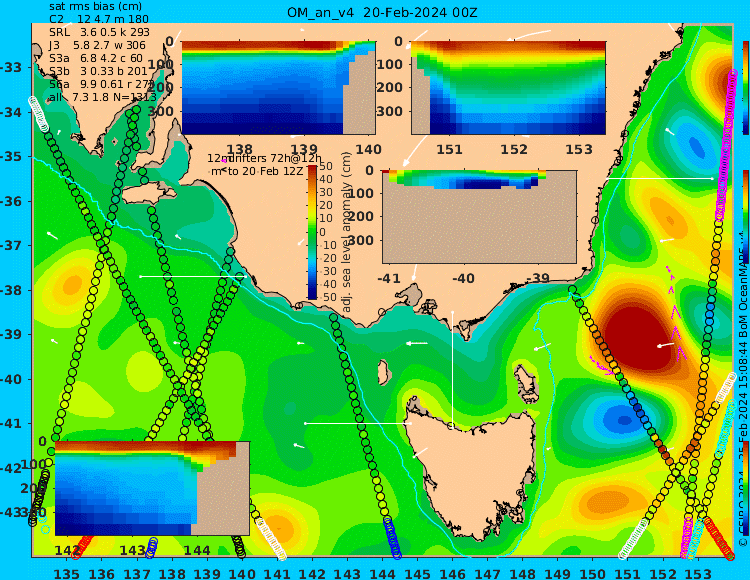Click latitude axis label -33
The width and height of the screenshot is (750, 580).
[x=10, y=67]
